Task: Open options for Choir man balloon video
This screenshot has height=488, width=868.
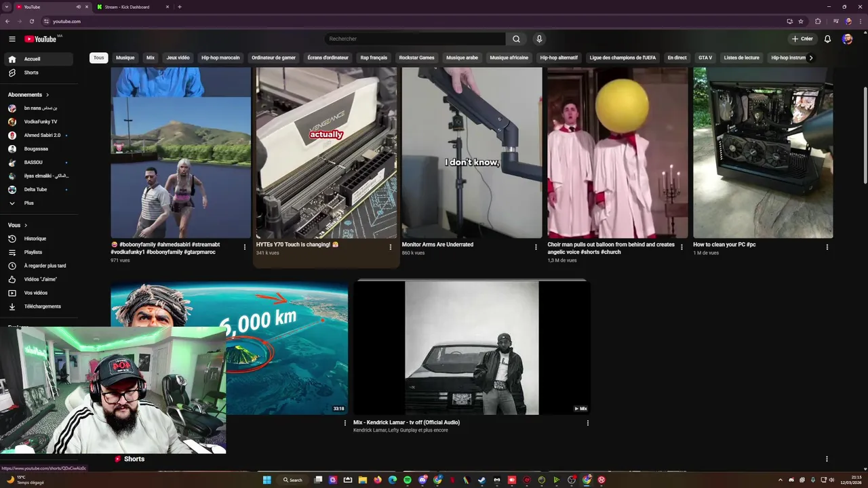Action: click(x=682, y=247)
